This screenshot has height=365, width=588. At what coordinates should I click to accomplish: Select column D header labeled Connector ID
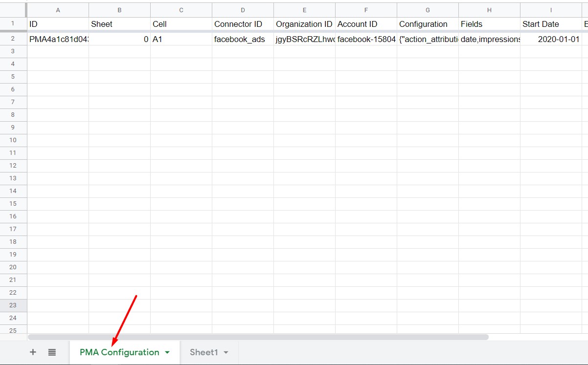tap(242, 9)
